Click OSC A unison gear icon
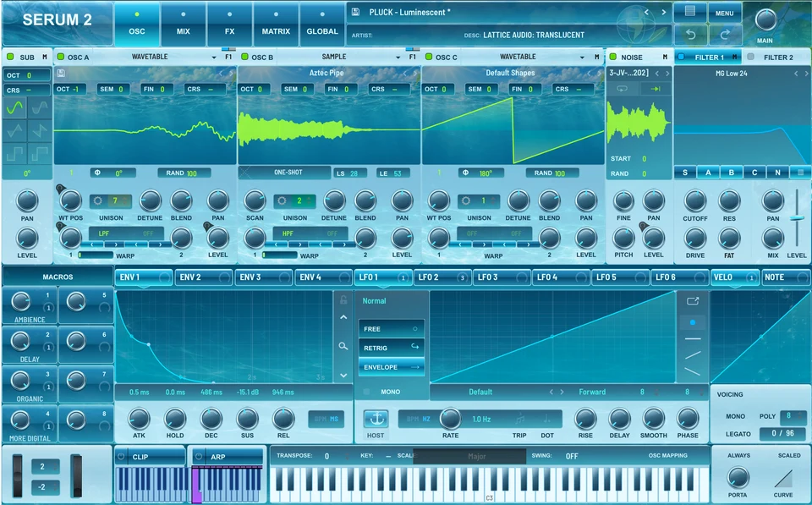The height and width of the screenshot is (505, 812). [x=98, y=200]
